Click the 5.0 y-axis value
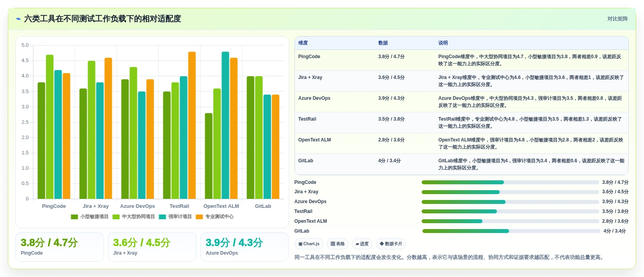This screenshot has width=644, height=277. point(25,45)
